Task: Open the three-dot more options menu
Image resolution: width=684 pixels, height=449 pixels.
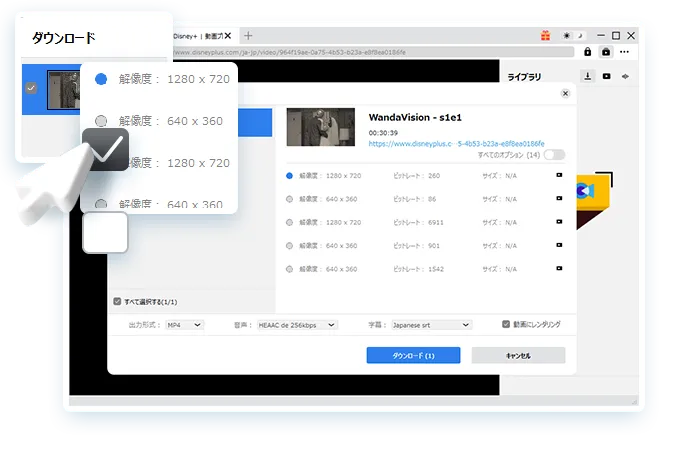Action: pyautogui.click(x=624, y=52)
